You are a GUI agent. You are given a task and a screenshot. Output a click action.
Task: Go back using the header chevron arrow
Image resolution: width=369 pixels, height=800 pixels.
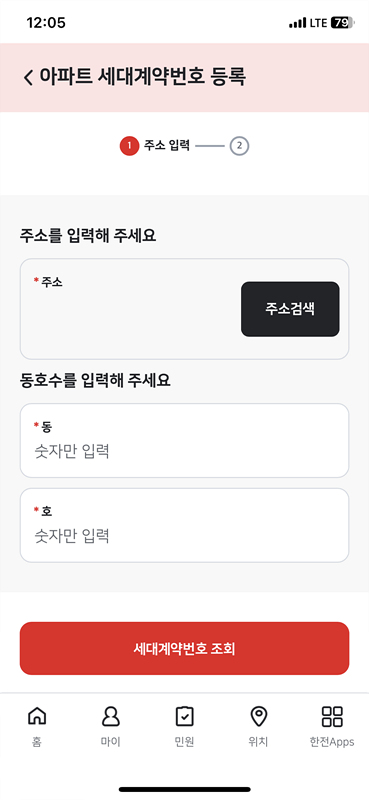(x=28, y=78)
